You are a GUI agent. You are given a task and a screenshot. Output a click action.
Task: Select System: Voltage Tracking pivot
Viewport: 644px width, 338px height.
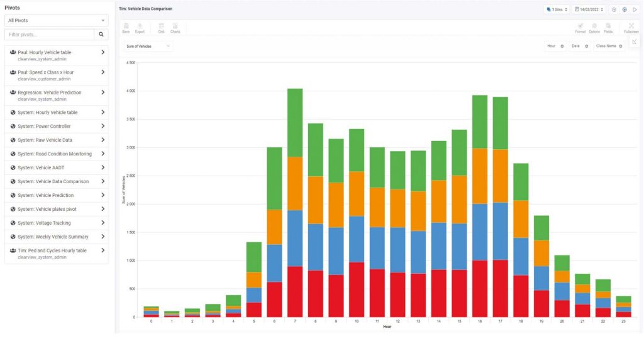(56, 223)
